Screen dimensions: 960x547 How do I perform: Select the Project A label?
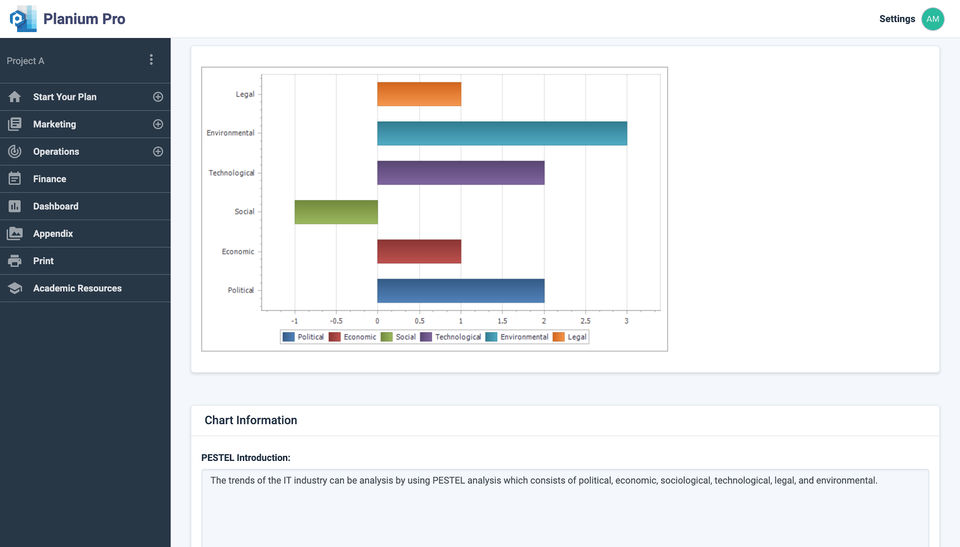click(25, 61)
